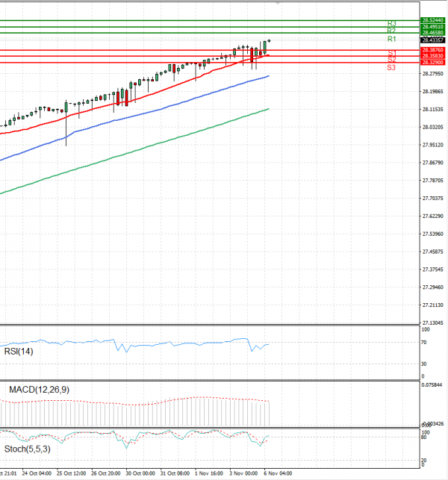Screen dimensions: 448x480
Task: Click the 0.075844 value on MACD scale
Action: [432, 384]
